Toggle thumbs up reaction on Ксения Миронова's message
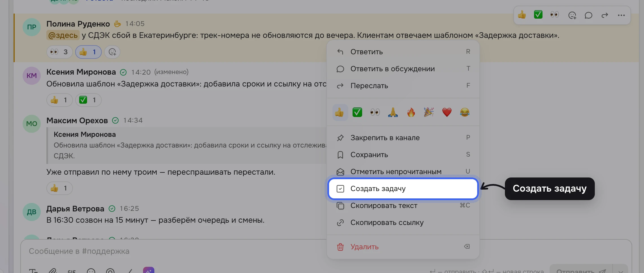This screenshot has width=644, height=273. pos(59,100)
